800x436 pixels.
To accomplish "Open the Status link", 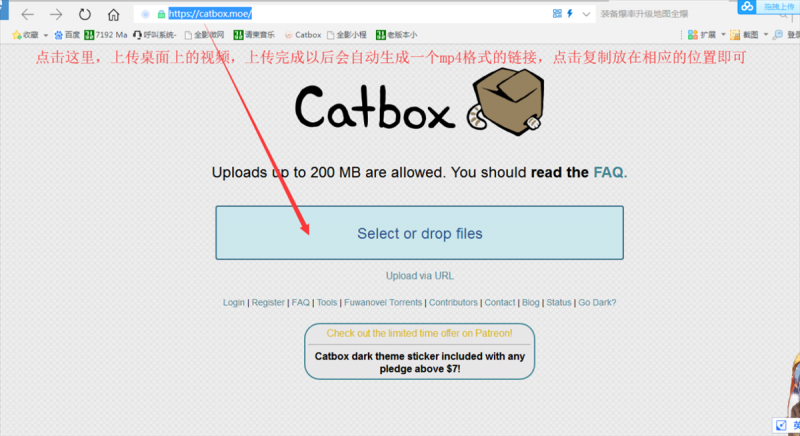I will point(559,302).
